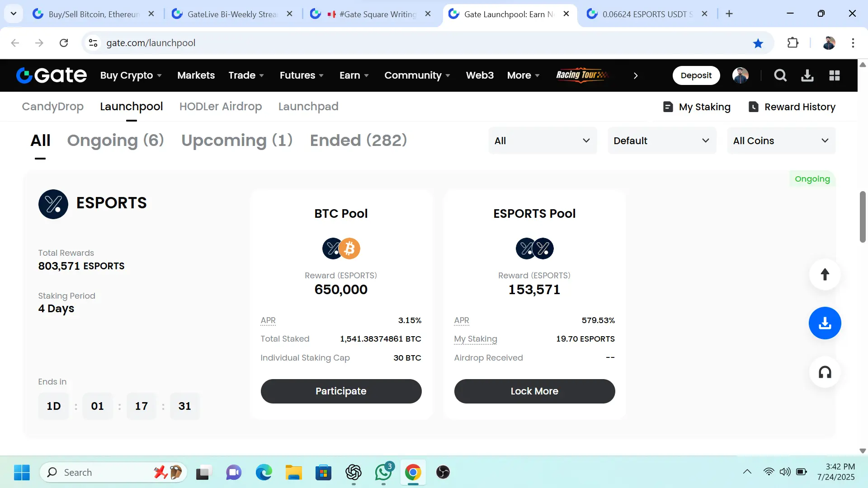The height and width of the screenshot is (488, 868).
Task: Open the All Coins dropdown
Action: pos(781,141)
